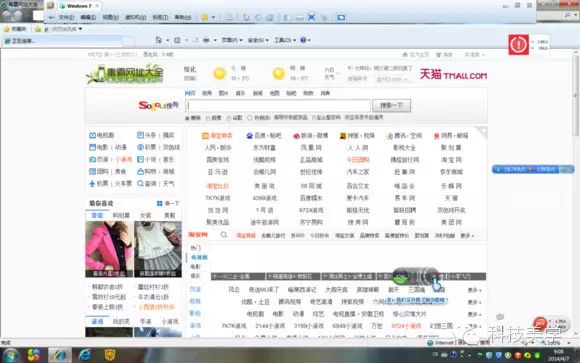Image resolution: width=580 pixels, height=363 pixels.
Task: Click the Sogou search logo
Action: (x=159, y=105)
